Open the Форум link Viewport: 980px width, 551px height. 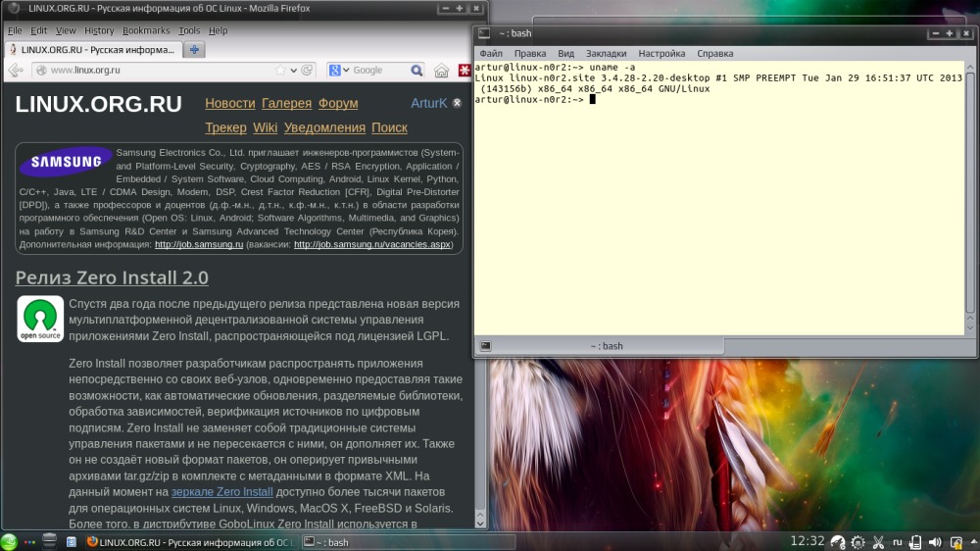(x=338, y=103)
